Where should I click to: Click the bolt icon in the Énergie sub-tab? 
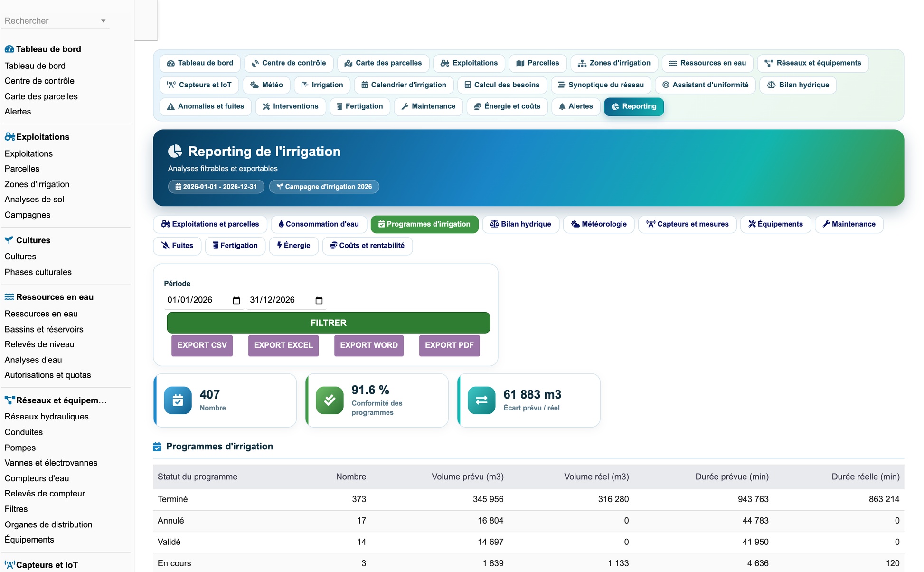point(280,245)
